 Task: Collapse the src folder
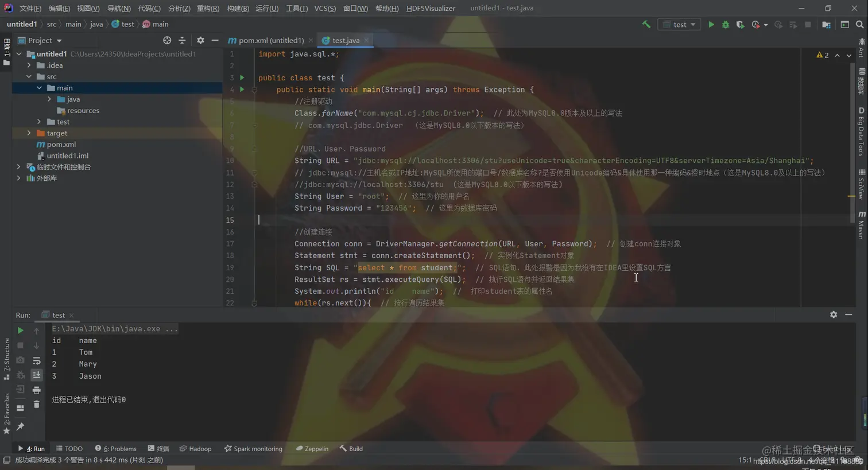click(29, 76)
